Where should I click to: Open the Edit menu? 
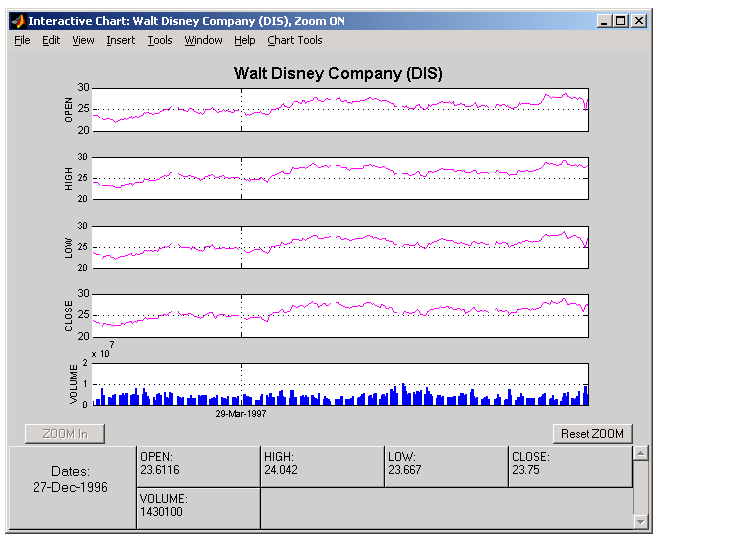tap(51, 41)
